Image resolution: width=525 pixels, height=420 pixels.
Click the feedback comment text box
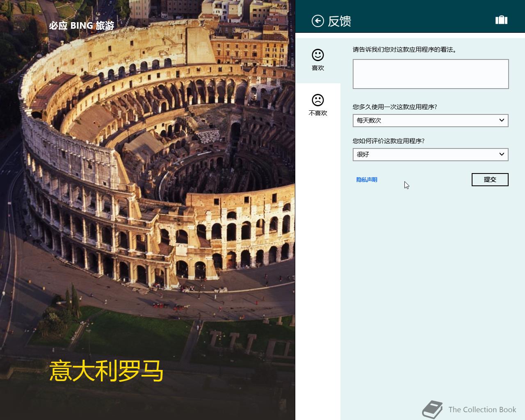431,74
